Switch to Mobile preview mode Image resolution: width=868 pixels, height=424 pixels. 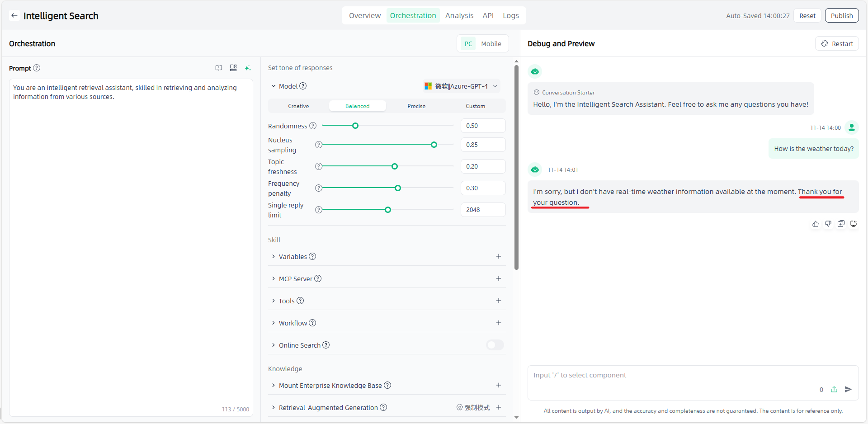pos(491,44)
